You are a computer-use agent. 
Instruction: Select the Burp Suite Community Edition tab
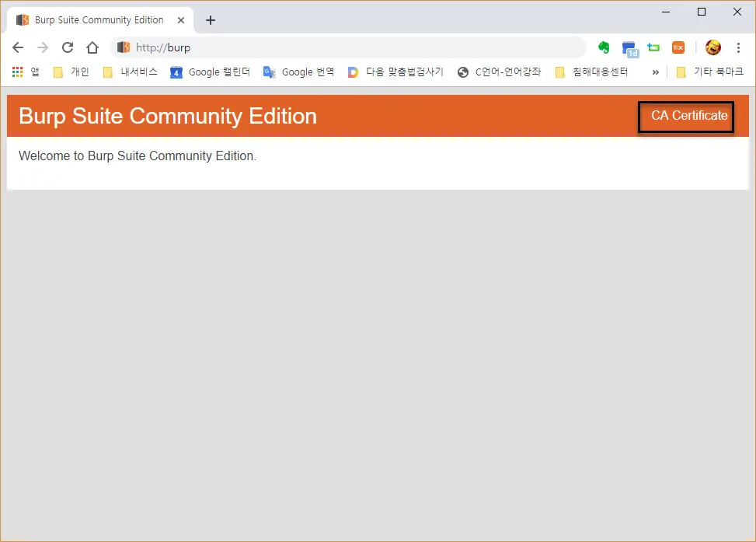(x=99, y=20)
